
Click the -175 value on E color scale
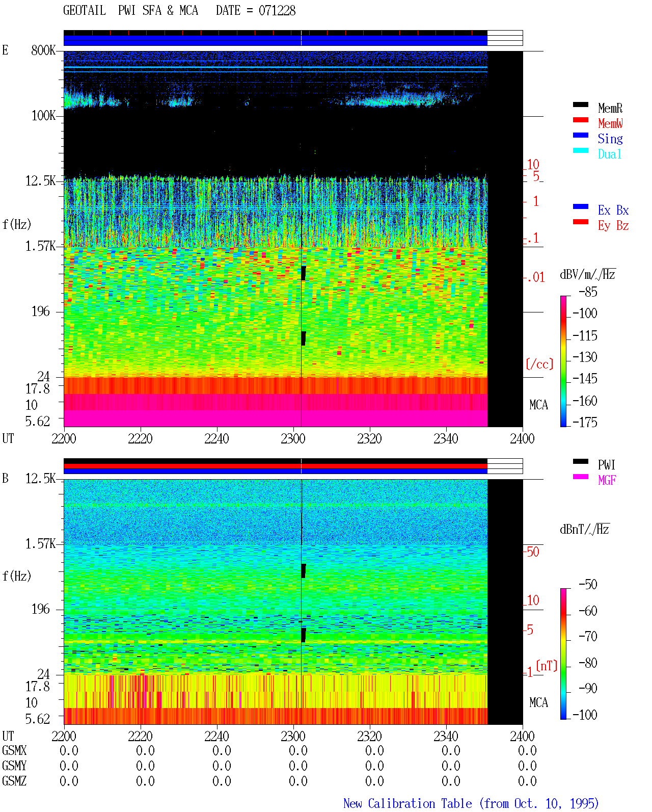coord(585,423)
